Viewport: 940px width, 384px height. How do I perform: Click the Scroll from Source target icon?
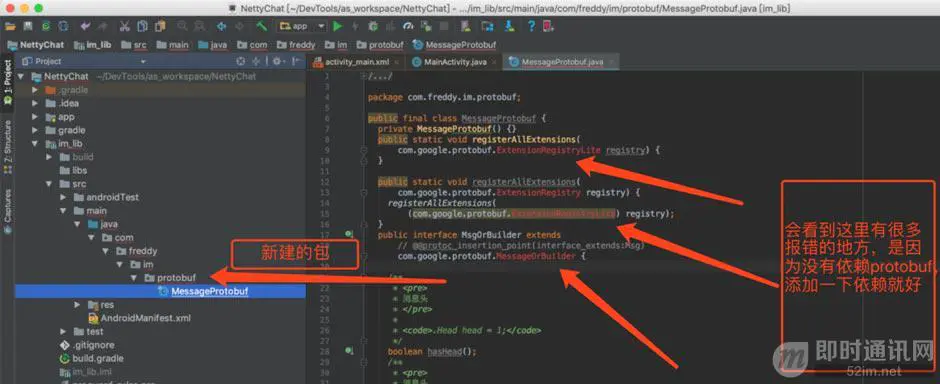pos(241,61)
